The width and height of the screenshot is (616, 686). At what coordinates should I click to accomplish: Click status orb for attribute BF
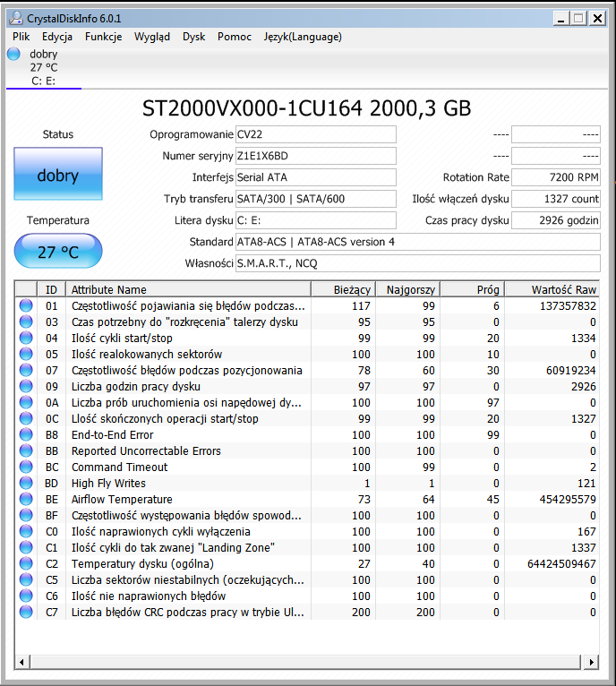[26, 515]
